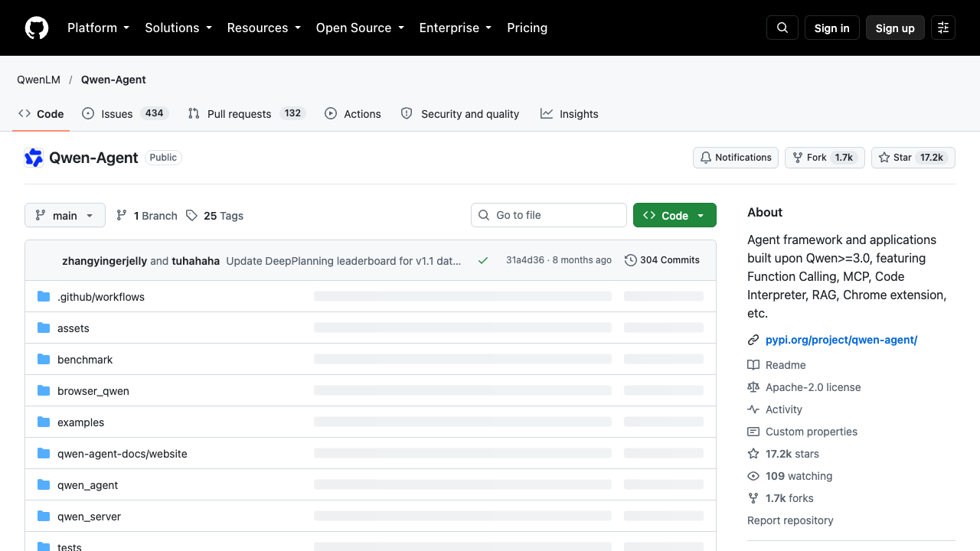
Task: Click the benchmark folder icon
Action: 44,360
